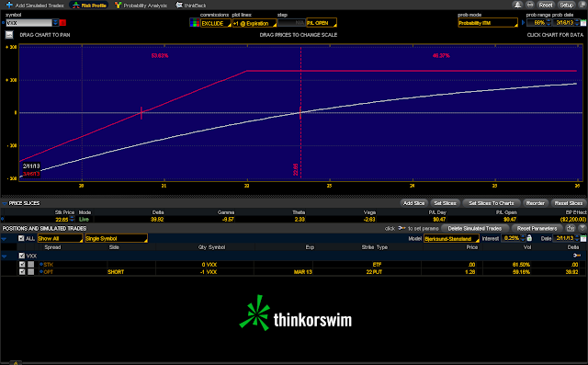Image resolution: width=588 pixels, height=365 pixels.
Task: Click the SHORT side cell in the OPT row
Action: click(116, 272)
